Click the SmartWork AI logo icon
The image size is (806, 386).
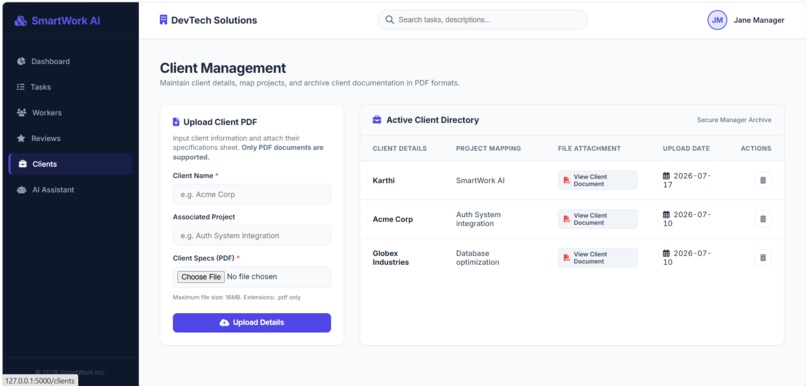click(21, 21)
